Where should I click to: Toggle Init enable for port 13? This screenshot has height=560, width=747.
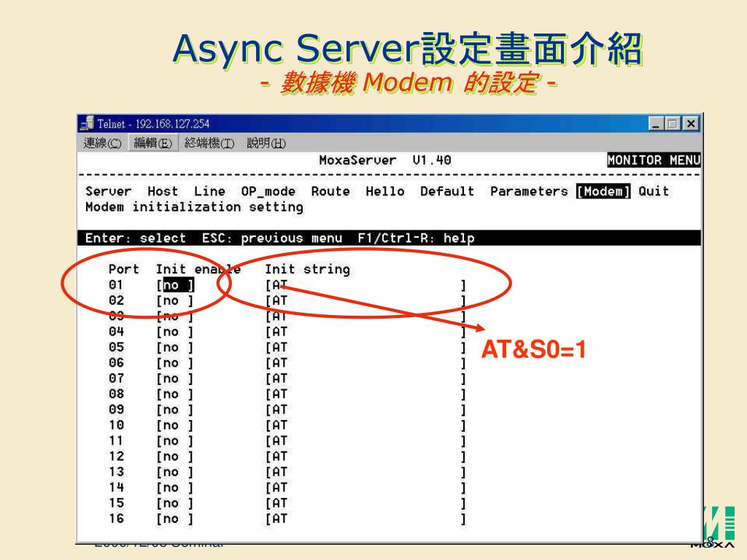(x=175, y=472)
